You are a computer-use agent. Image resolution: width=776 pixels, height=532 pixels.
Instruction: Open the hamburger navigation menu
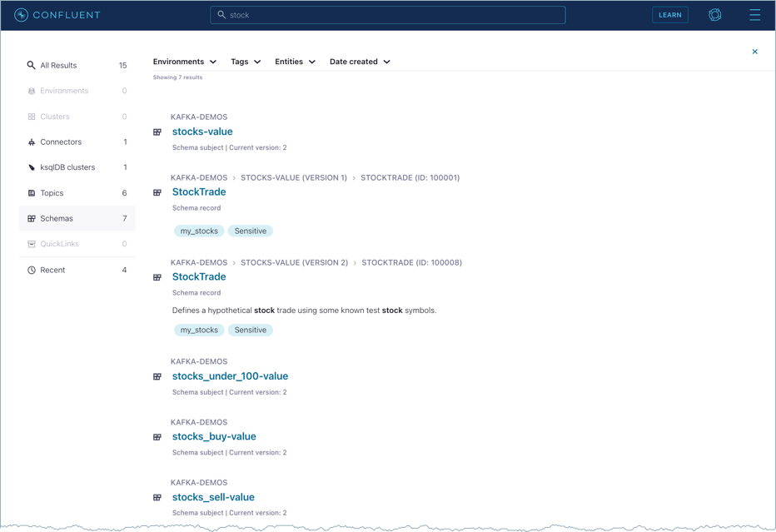point(754,15)
